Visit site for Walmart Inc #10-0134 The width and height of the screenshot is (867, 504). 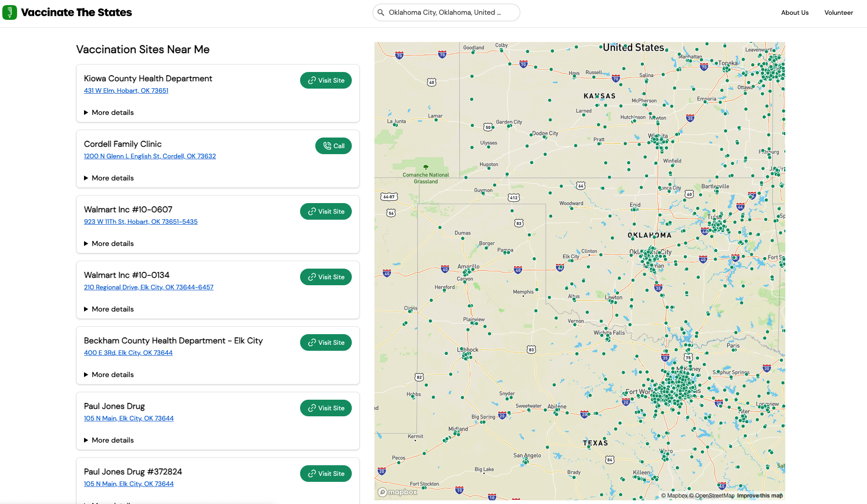pos(326,277)
